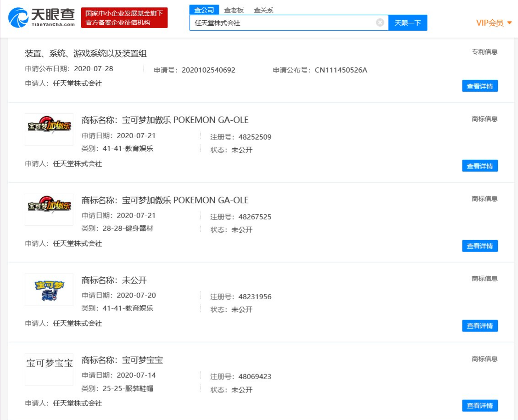Click applicant 任天堂株式会社 under registration 48069423
518x420 pixels.
pos(77,403)
